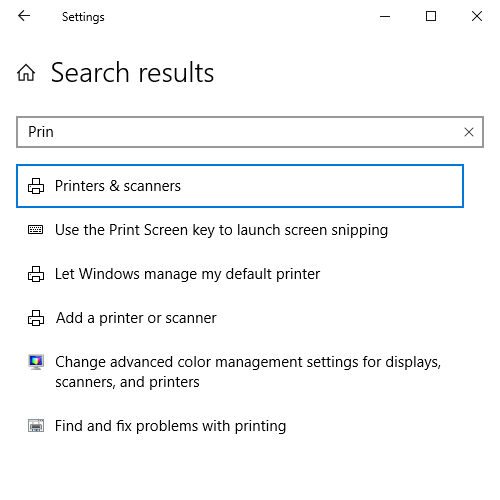Minimize the Settings window
This screenshot has width=500, height=500.
[385, 16]
